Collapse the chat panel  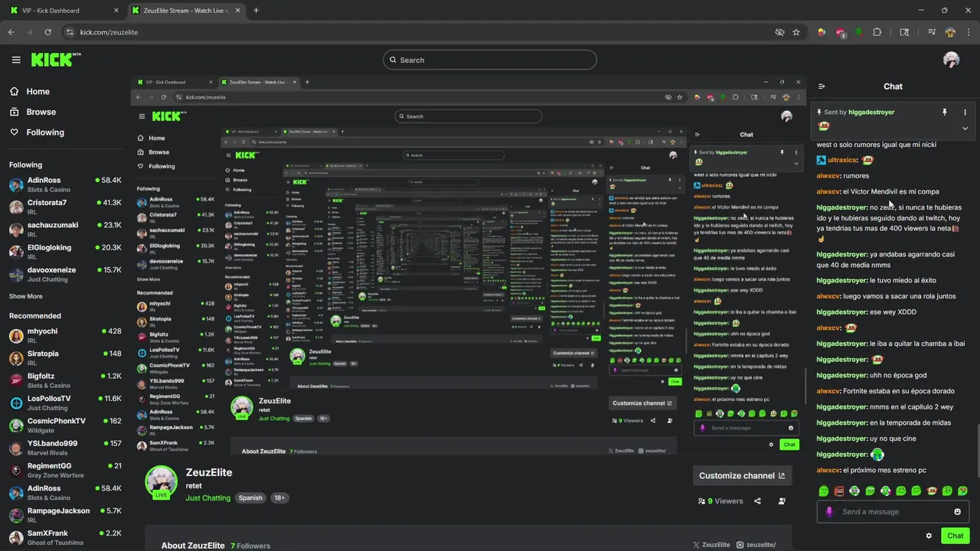[822, 86]
